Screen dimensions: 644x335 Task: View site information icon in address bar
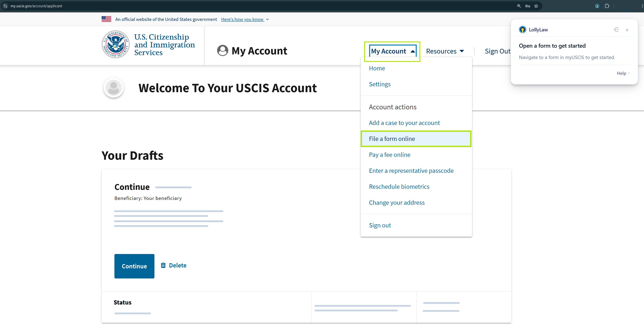click(5, 6)
